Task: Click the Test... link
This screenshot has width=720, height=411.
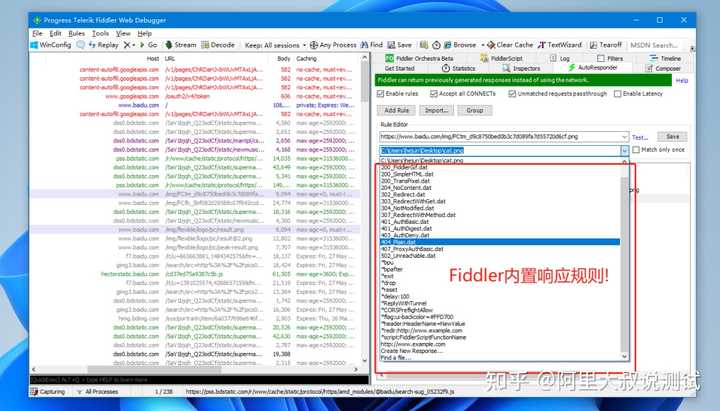Action: pos(640,137)
